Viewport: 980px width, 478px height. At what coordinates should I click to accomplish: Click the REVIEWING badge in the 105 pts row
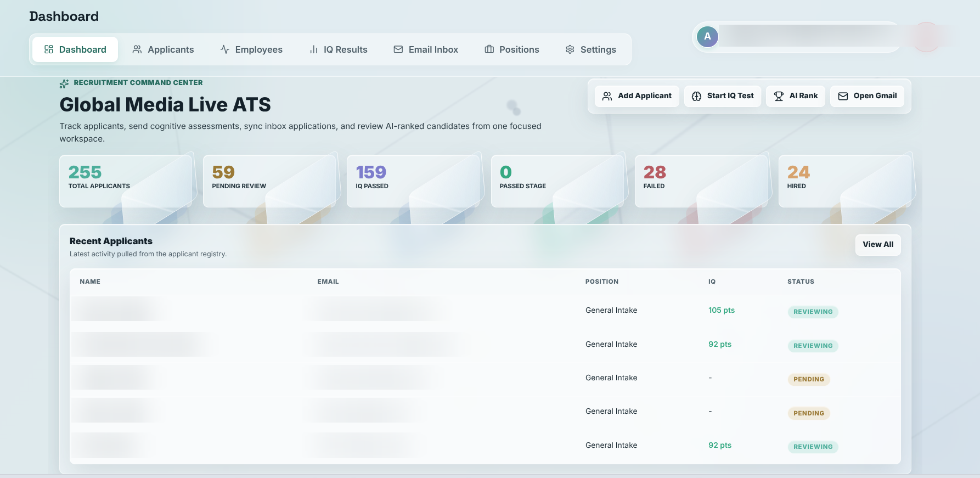click(813, 312)
